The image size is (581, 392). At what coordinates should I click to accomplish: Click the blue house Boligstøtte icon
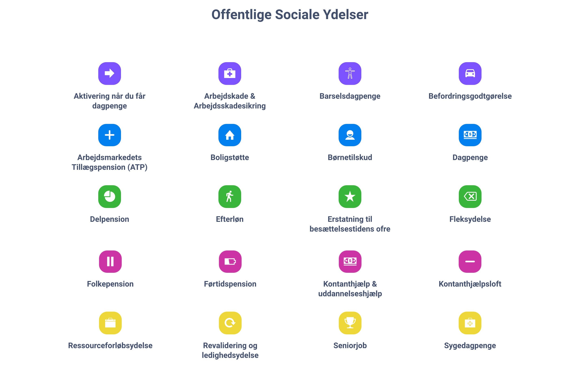point(230,135)
